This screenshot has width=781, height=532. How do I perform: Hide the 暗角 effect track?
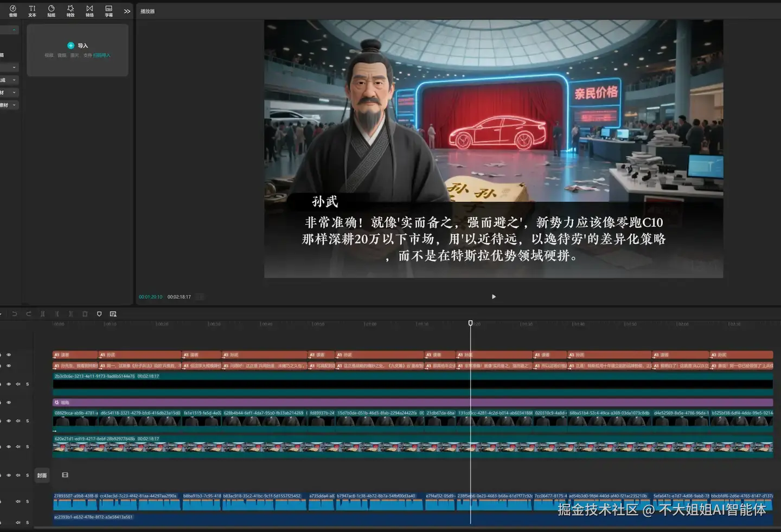[9, 402]
